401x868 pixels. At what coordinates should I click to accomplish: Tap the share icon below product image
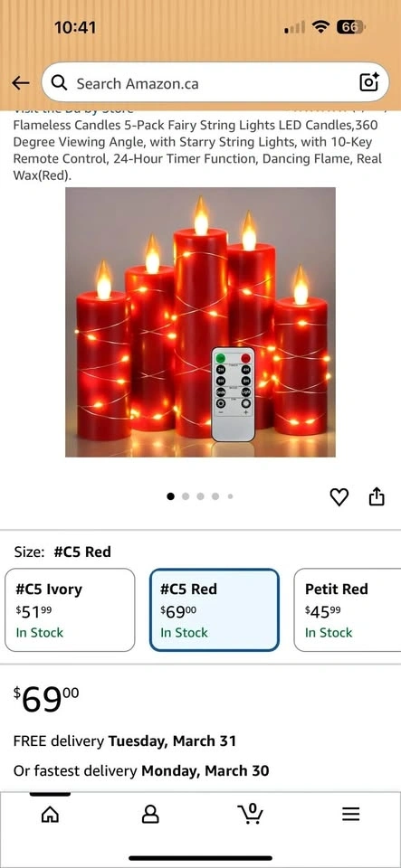pos(376,496)
